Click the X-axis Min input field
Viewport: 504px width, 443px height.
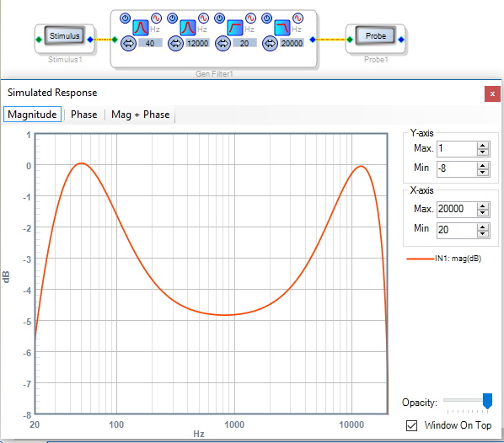point(457,230)
